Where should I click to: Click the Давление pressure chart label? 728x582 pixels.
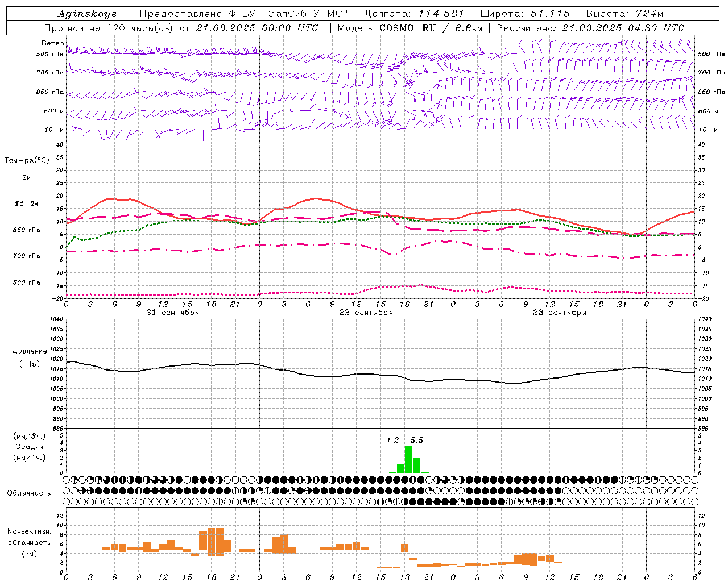point(30,351)
